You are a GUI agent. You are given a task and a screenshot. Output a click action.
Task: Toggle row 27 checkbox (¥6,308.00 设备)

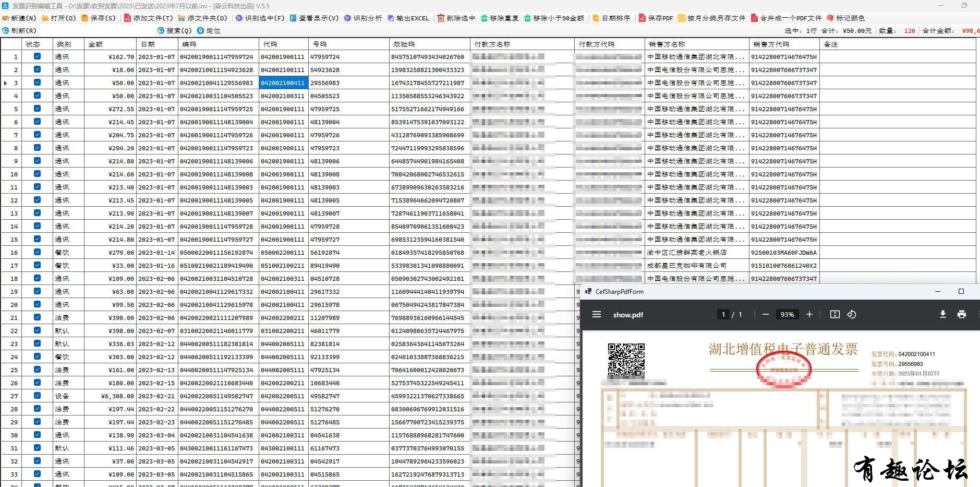(x=37, y=396)
